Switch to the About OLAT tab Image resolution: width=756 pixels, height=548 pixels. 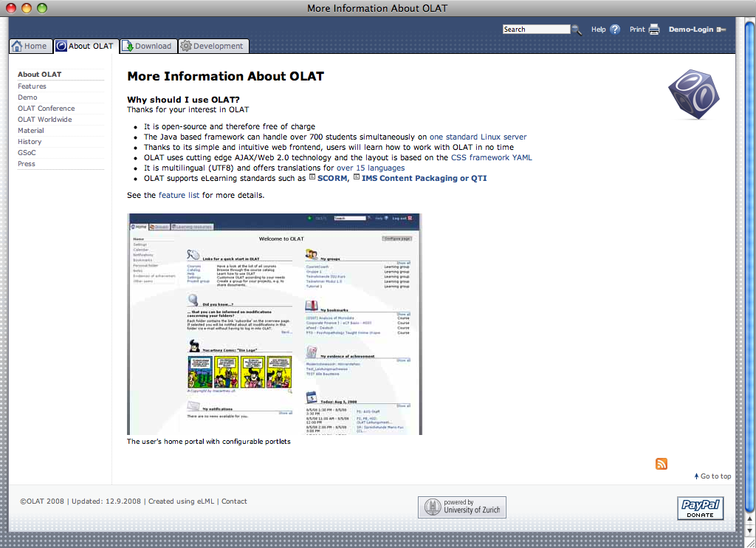[x=86, y=46]
